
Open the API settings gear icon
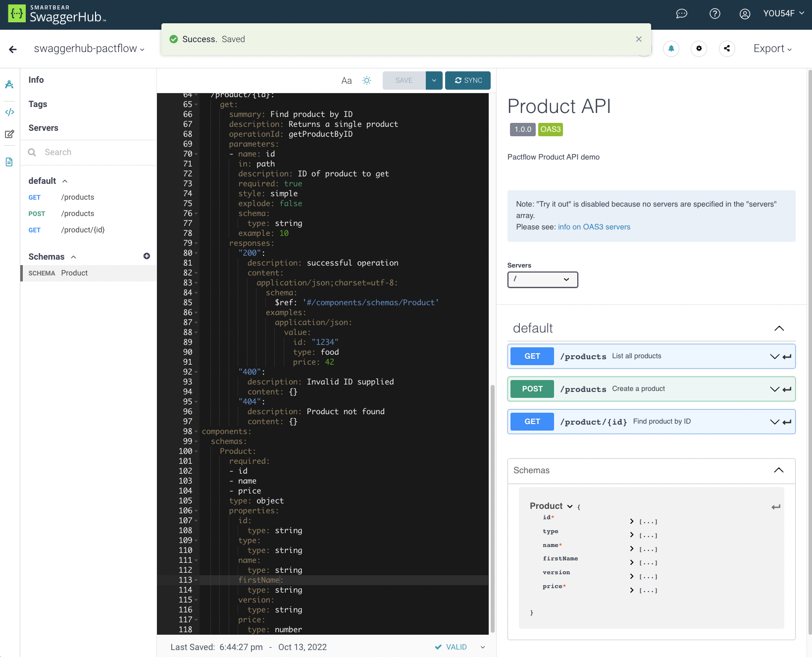click(x=699, y=49)
